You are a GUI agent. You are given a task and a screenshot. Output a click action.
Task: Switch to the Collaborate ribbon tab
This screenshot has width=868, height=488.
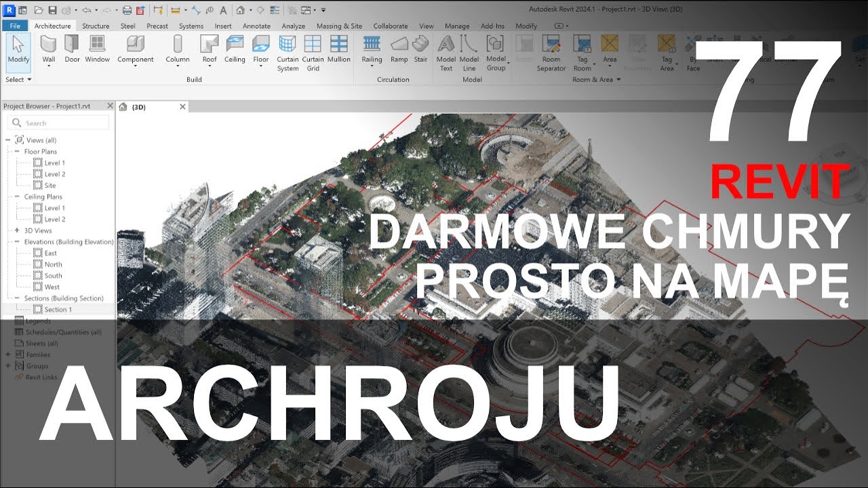(x=391, y=26)
